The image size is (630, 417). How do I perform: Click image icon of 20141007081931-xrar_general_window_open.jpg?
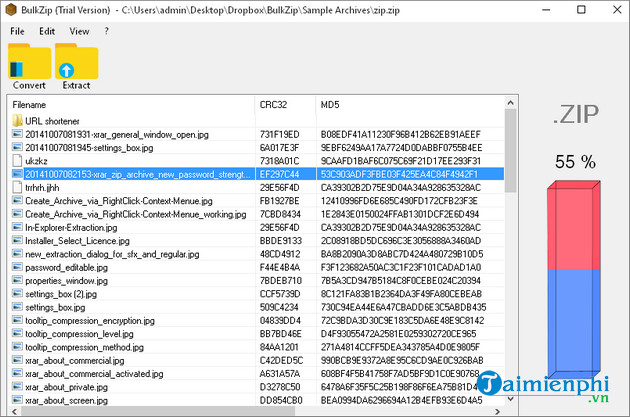coord(17,134)
